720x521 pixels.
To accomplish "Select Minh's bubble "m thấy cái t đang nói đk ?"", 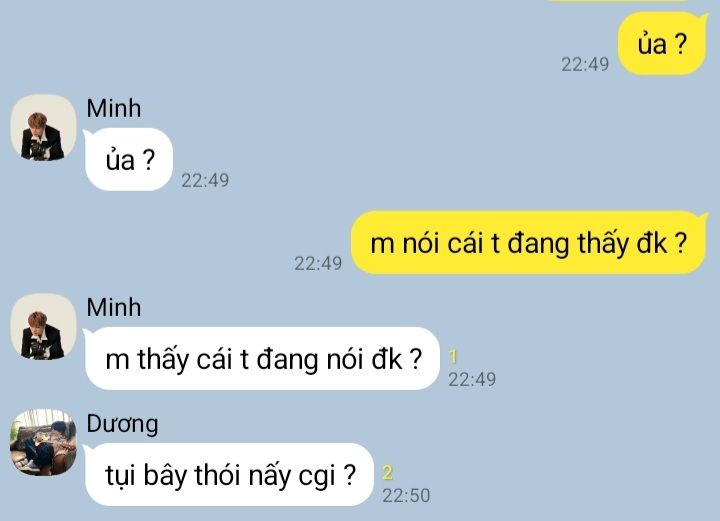I will pyautogui.click(x=262, y=359).
